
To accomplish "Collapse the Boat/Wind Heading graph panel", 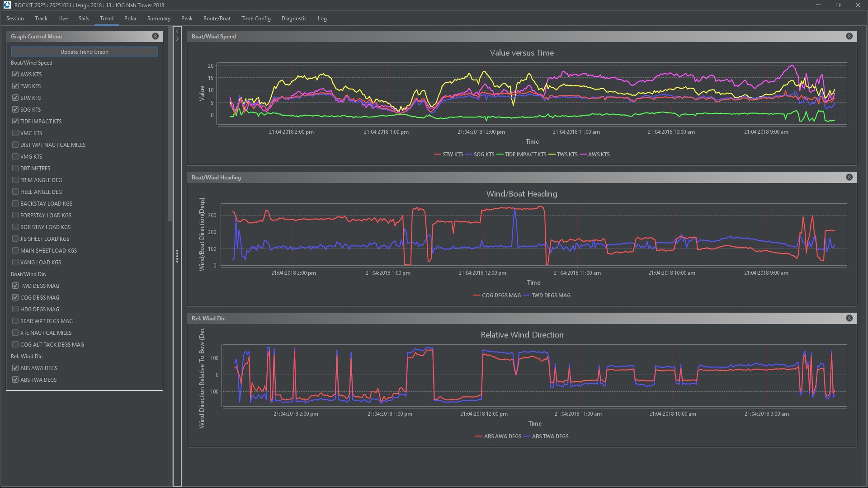I will point(849,177).
